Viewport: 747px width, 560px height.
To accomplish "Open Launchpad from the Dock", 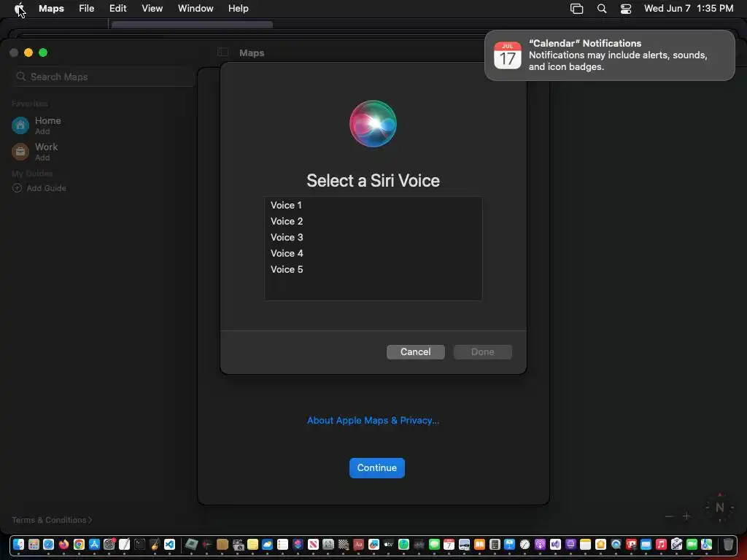I will 34,544.
